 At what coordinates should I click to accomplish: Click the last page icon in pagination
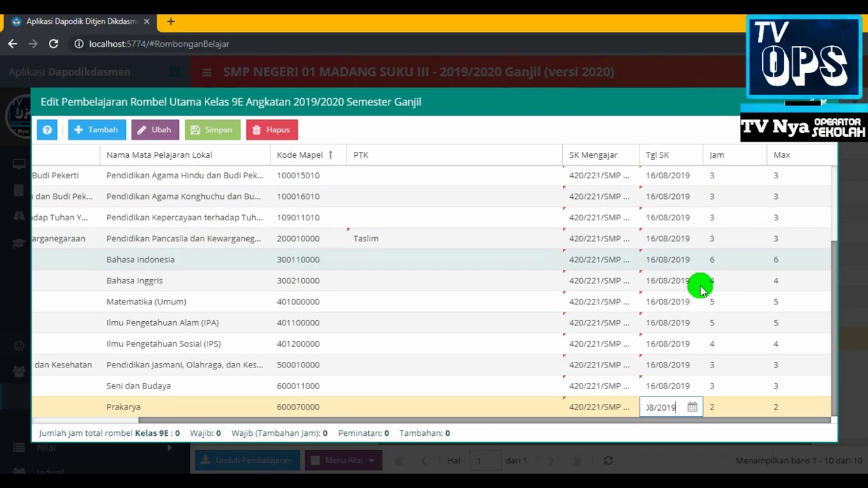pos(576,461)
